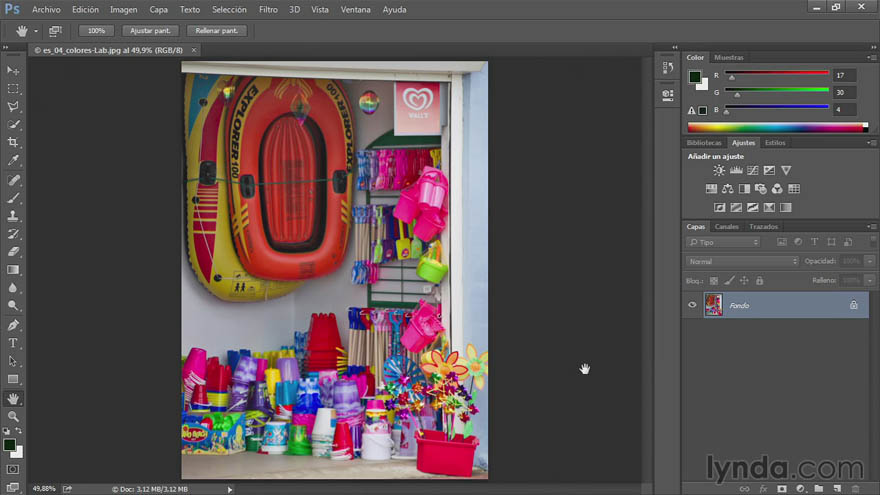This screenshot has height=495, width=880.
Task: Select the Brush tool
Action: point(13,198)
